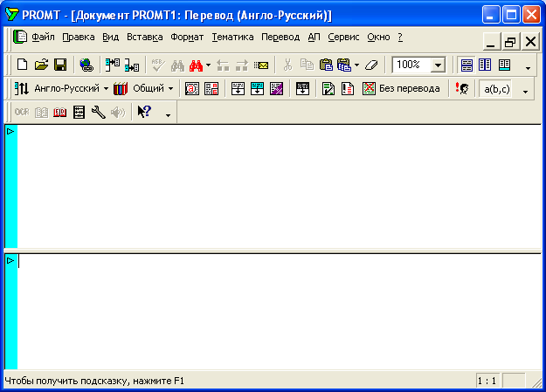546x392 pixels.
Task: Click the gray binoculars find icon
Action: tap(177, 65)
